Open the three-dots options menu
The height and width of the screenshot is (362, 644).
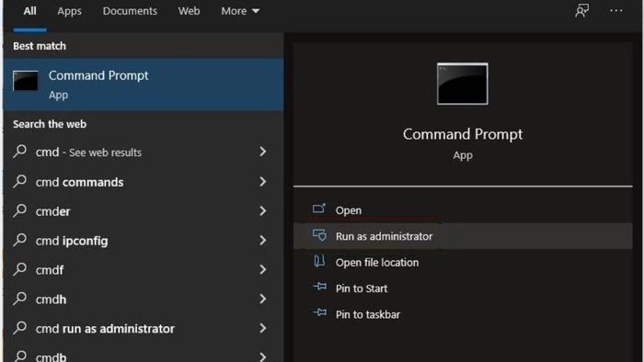616,11
